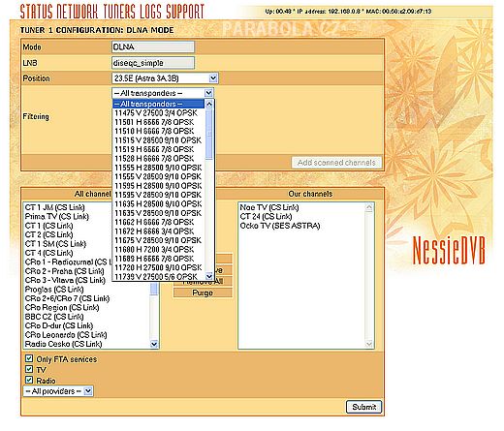Viewport: 504px width, 431px height.
Task: Select CT 1 JM (CS Link) channel
Action: [x=55, y=207]
